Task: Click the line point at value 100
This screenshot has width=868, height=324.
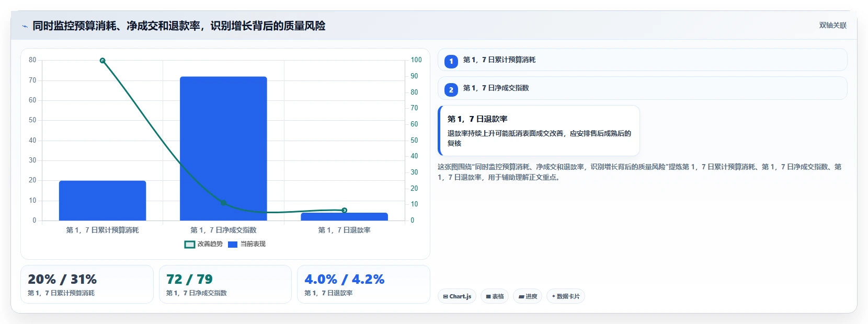Action: pos(102,61)
